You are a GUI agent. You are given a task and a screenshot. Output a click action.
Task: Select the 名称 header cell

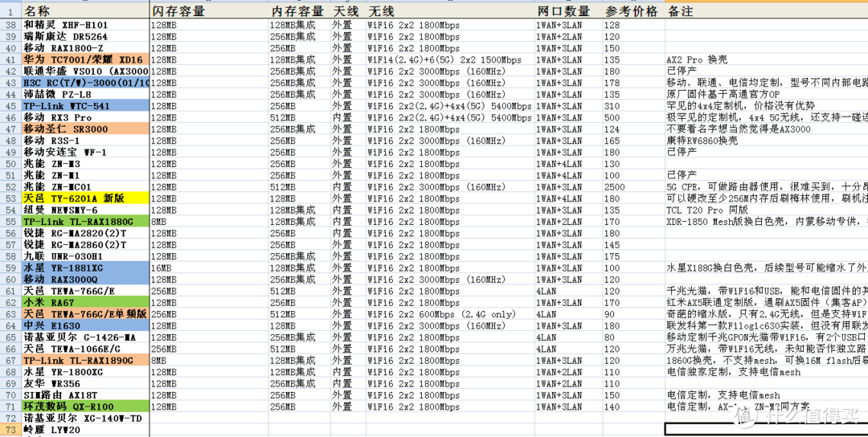[85, 11]
